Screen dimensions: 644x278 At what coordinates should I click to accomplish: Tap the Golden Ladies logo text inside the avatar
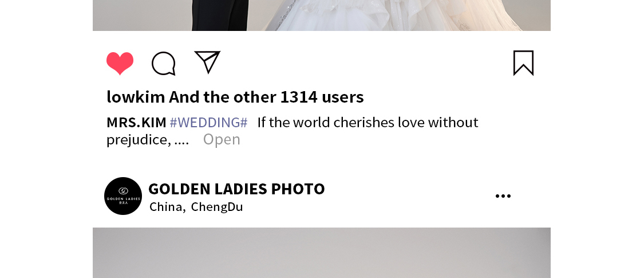123,199
